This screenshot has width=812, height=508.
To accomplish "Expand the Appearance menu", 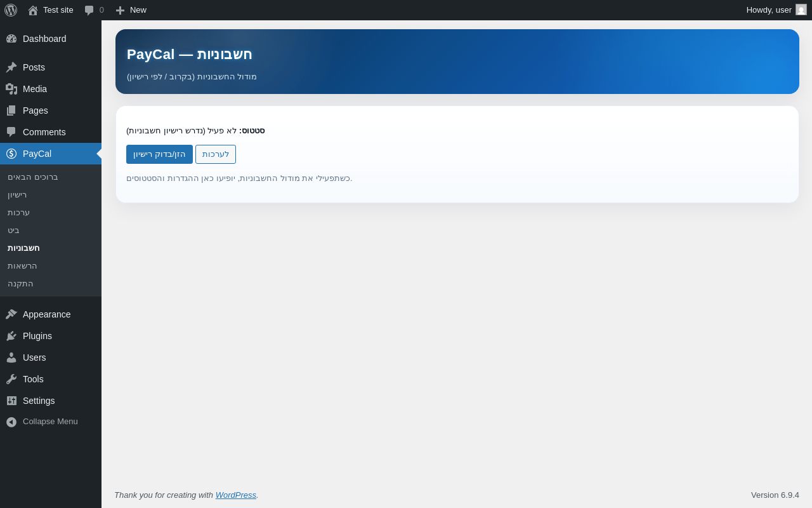I will [51, 314].
